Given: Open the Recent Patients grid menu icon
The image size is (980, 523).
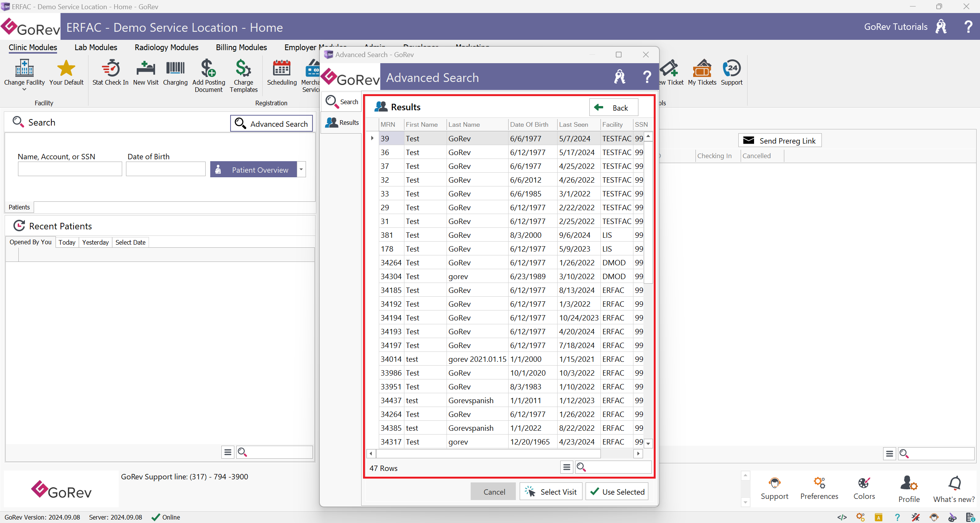Looking at the screenshot, I should coord(228,452).
